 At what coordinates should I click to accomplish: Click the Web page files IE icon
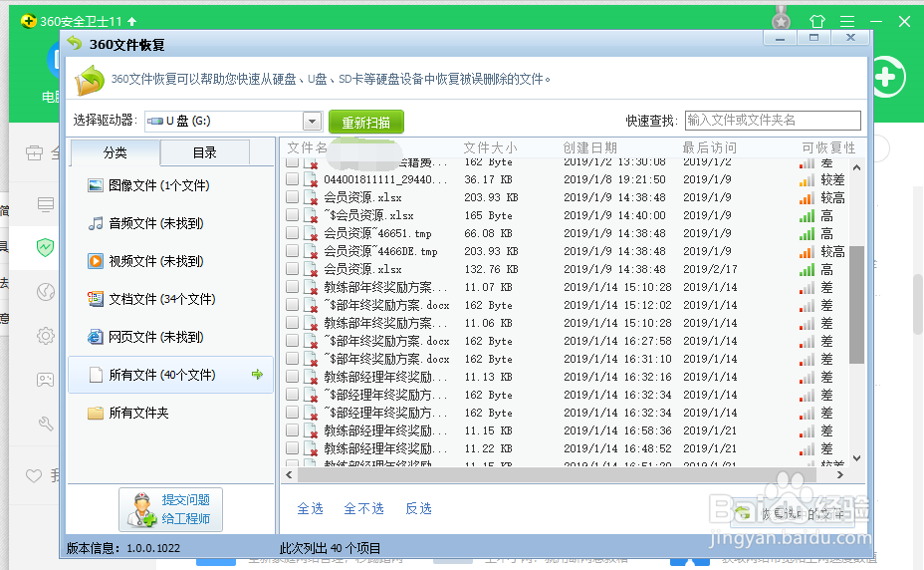(x=95, y=337)
